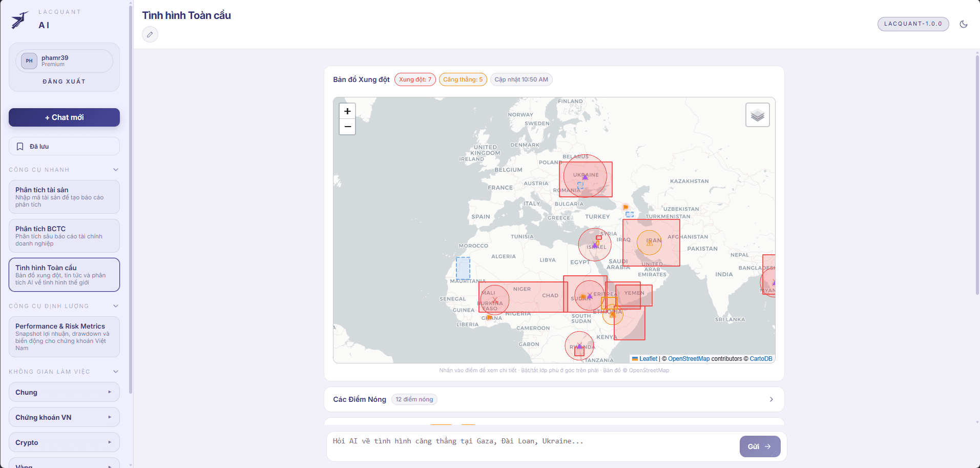Click the pencil edit icon under title
This screenshot has width=980, height=468.
(x=150, y=34)
